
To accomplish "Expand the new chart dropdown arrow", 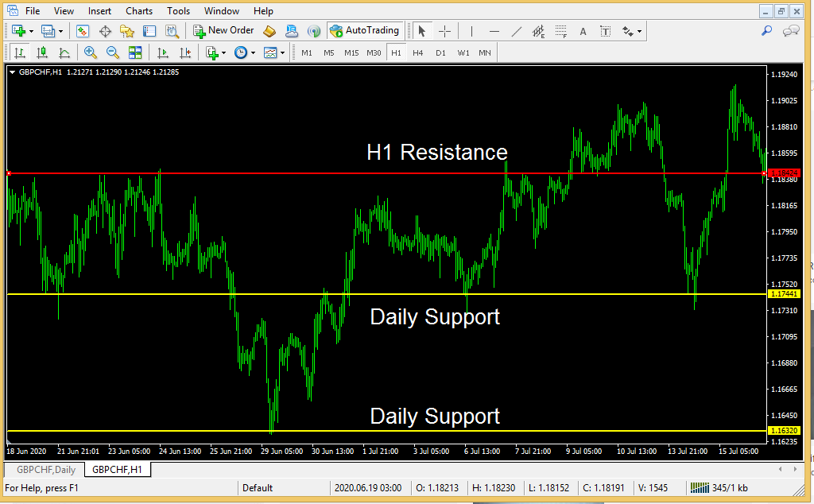I will click(31, 31).
